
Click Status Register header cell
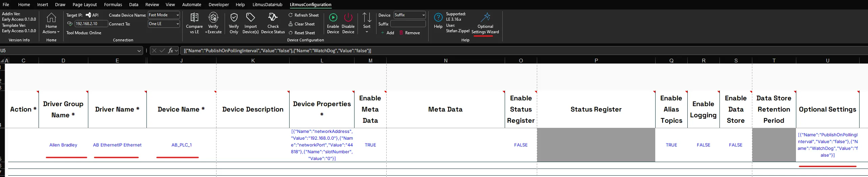(596, 109)
